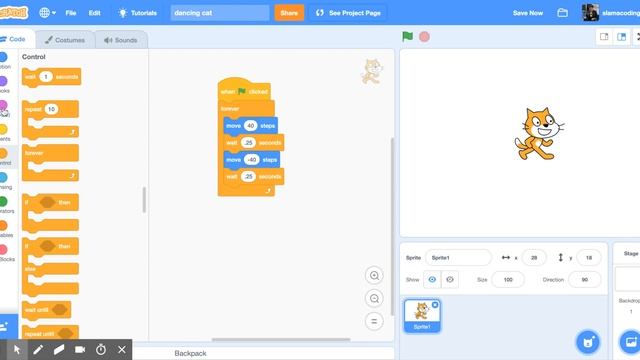The height and width of the screenshot is (360, 640).
Task: Open Tutorials with the lightbulb
Action: (137, 13)
